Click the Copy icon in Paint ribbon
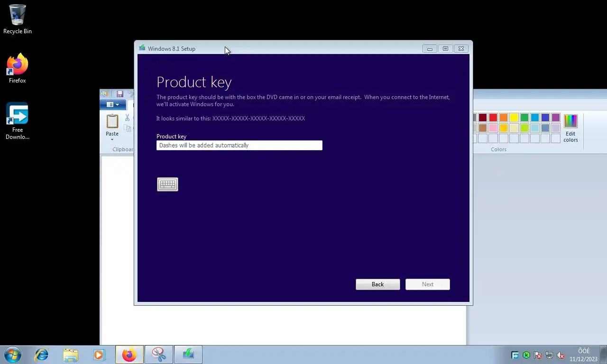The image size is (607, 364). pos(128,128)
